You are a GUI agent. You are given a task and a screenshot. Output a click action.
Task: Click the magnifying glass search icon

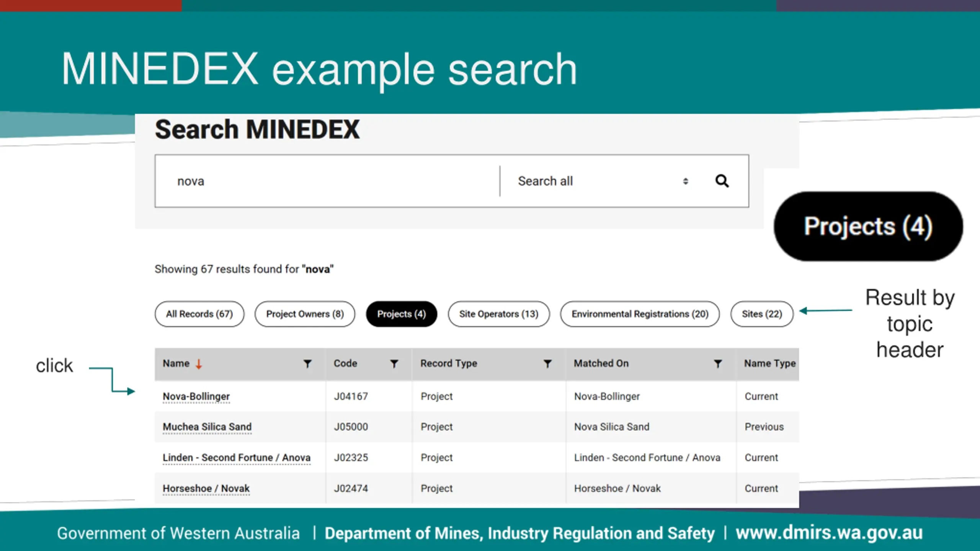[x=722, y=181]
